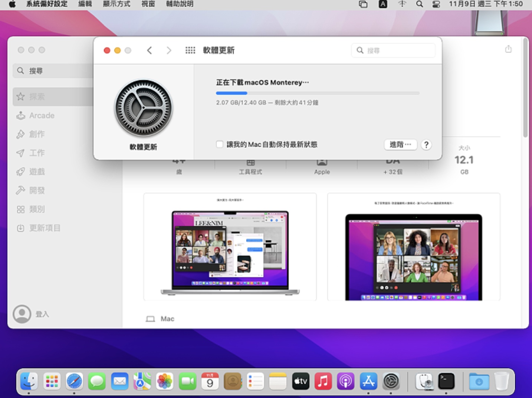
Task: Go back in Software Update window
Action: click(x=150, y=50)
